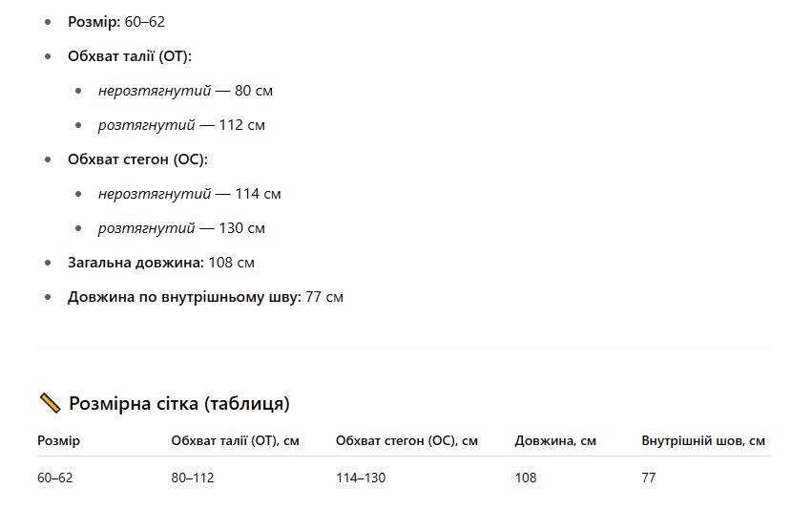The height and width of the screenshot is (510, 812).
Task: Click the 'Розмір: 60–62' list item
Action: pos(116,22)
